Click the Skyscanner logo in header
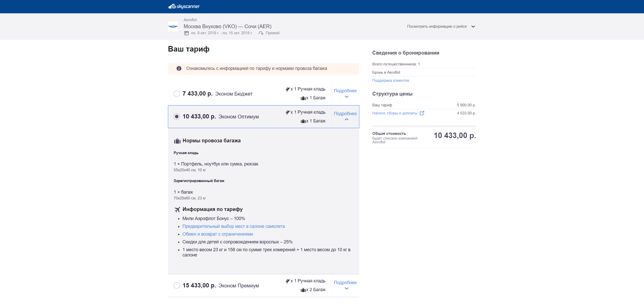Viewport: 644px width, 304px height. 184,6
